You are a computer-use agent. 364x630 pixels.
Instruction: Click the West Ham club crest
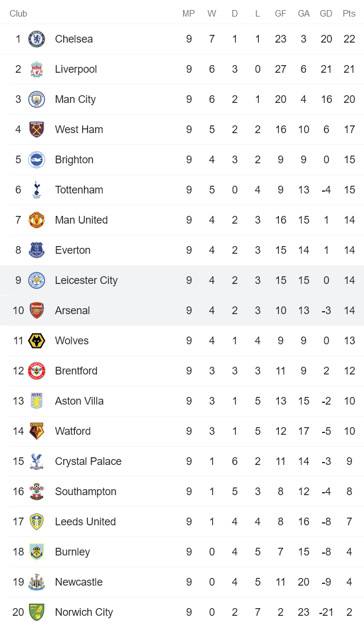point(37,130)
